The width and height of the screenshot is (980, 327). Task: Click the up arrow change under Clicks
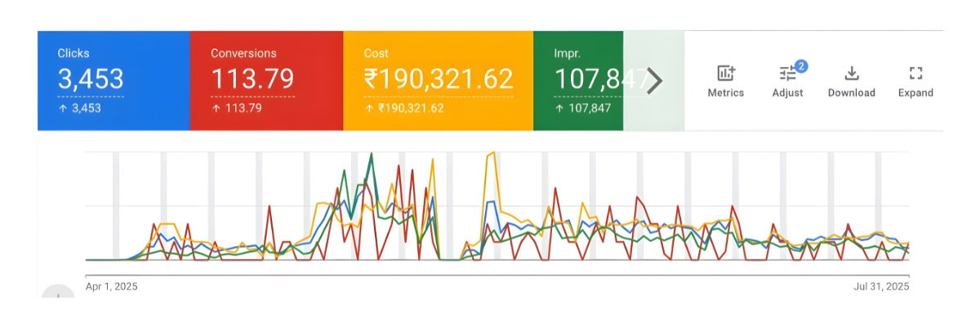click(x=79, y=108)
